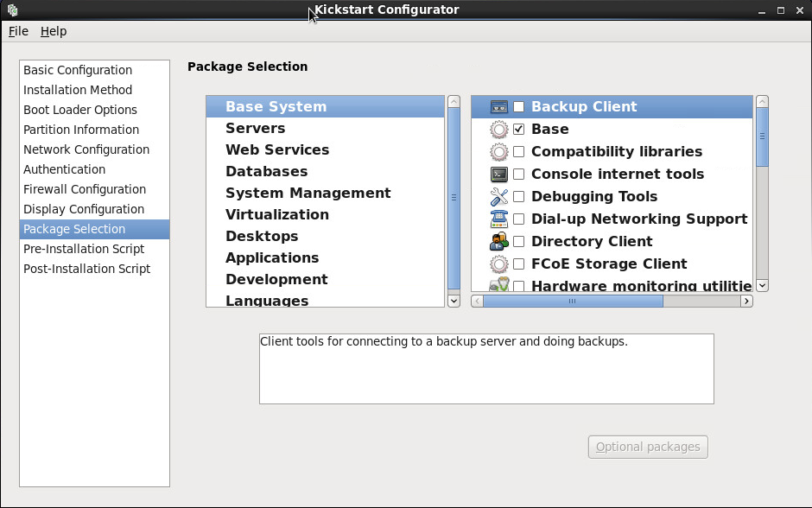Select the Servers category
Viewport: 812px width, 508px height.
pos(325,129)
